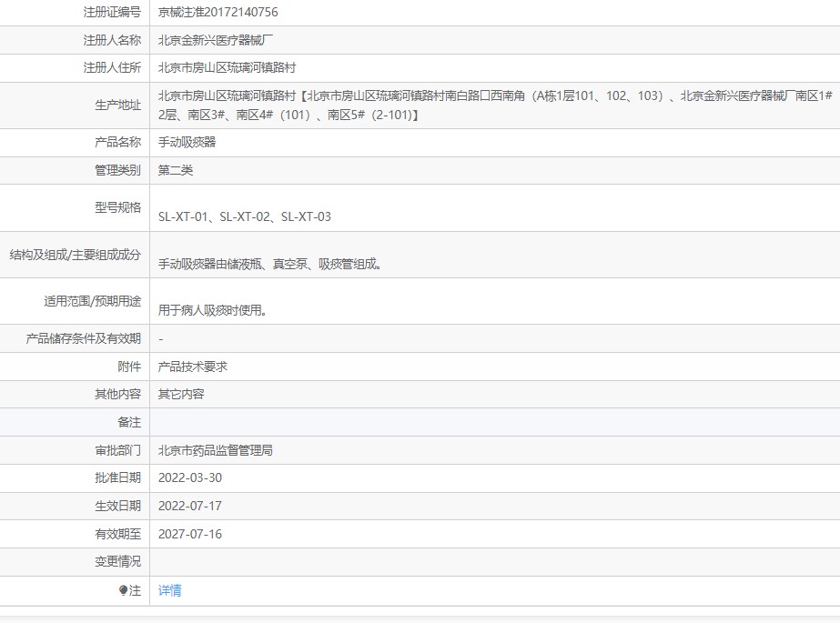The image size is (840, 623).
Task: Click management category value 第二类
Action: coord(176,170)
